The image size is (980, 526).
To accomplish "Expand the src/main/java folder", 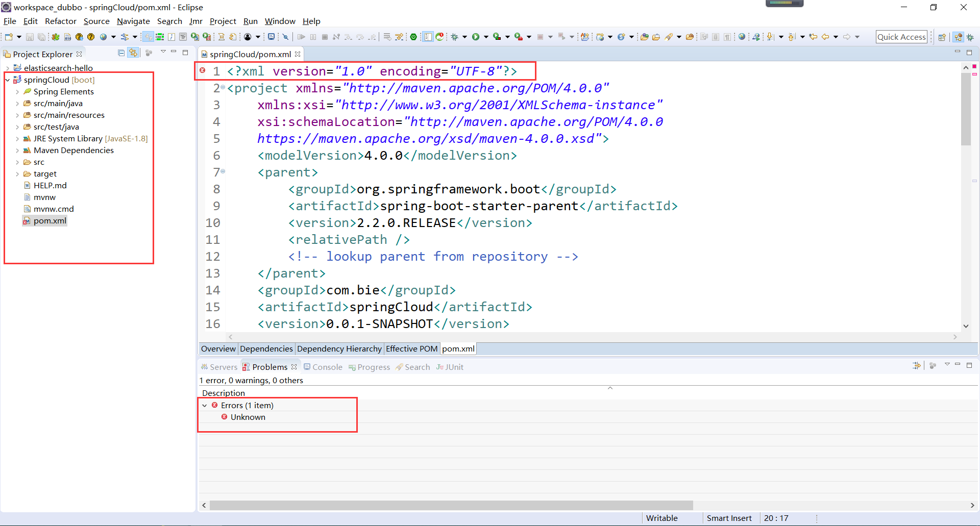I will (x=17, y=104).
